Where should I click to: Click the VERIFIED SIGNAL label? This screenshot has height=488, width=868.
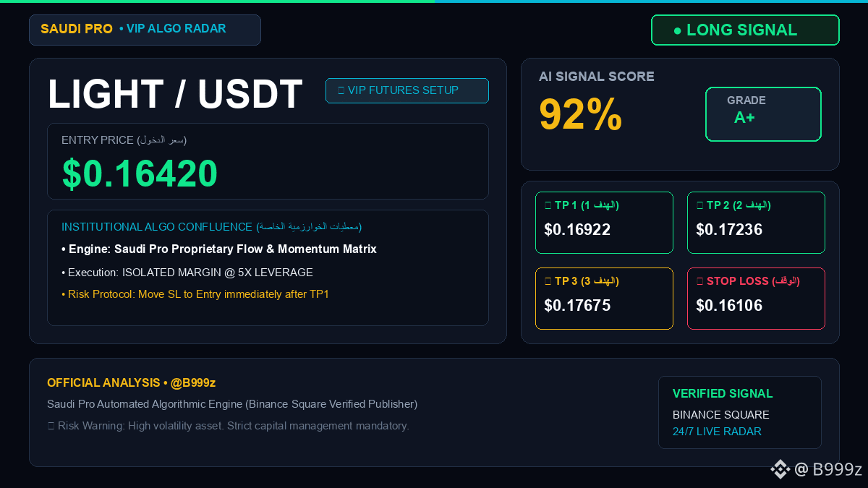coord(723,393)
